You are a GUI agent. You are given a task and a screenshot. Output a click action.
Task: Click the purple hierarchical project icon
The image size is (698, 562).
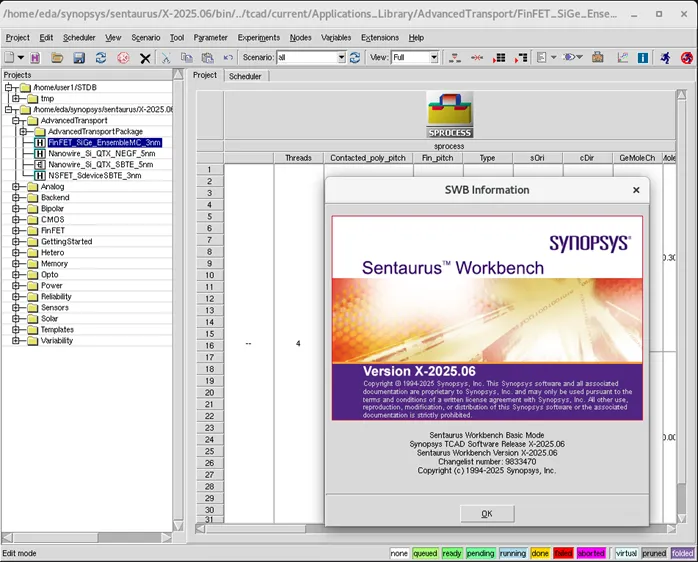tap(35, 57)
